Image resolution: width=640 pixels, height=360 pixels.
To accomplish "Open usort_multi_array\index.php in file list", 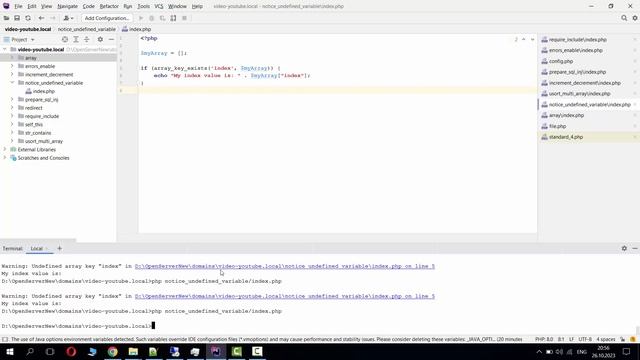I will point(580,93).
